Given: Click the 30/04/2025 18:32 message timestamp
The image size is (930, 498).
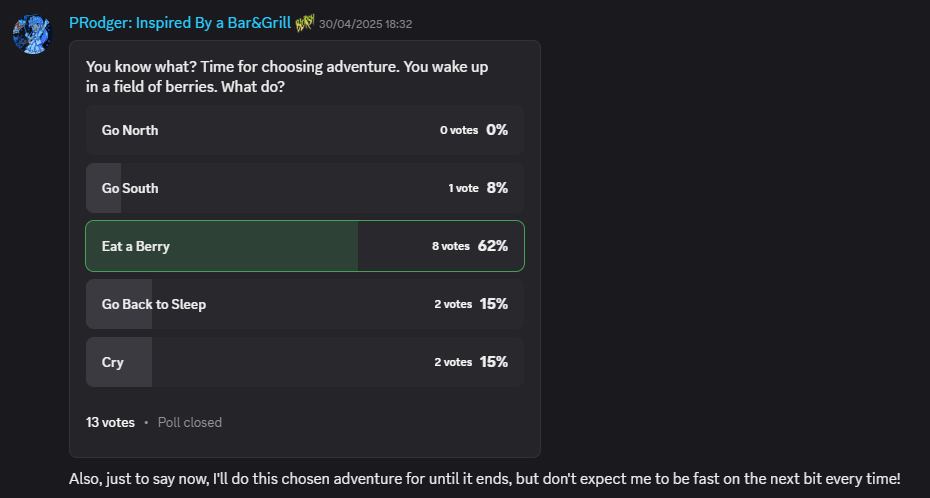Looking at the screenshot, I should (365, 24).
